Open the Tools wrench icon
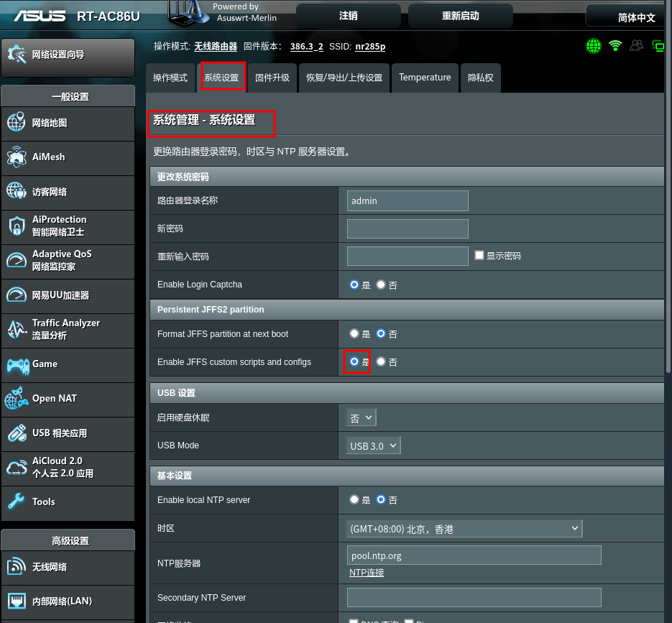 tap(17, 502)
